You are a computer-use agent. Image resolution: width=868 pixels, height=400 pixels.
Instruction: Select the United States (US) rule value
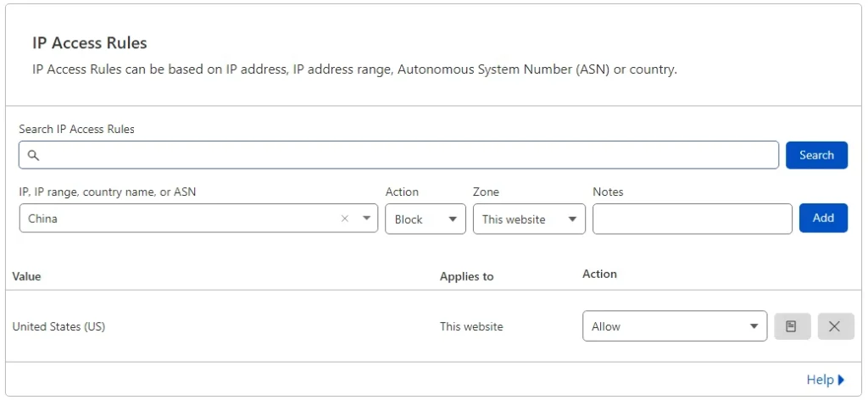click(58, 326)
